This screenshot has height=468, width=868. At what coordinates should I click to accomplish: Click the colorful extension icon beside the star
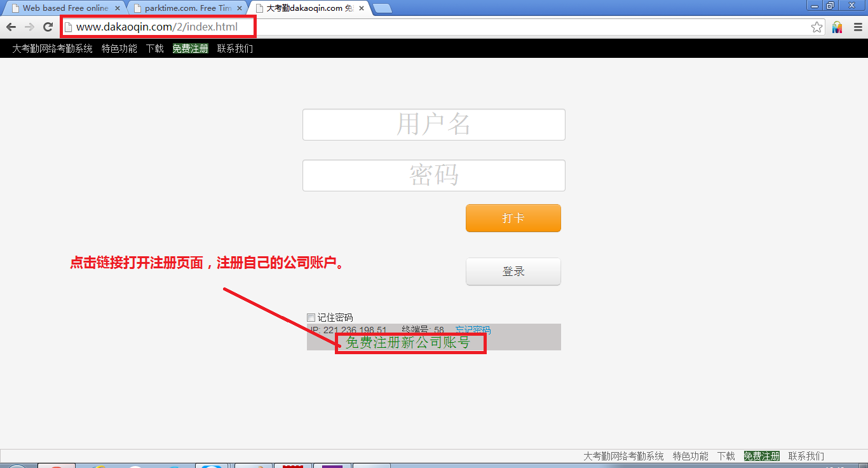coord(837,27)
